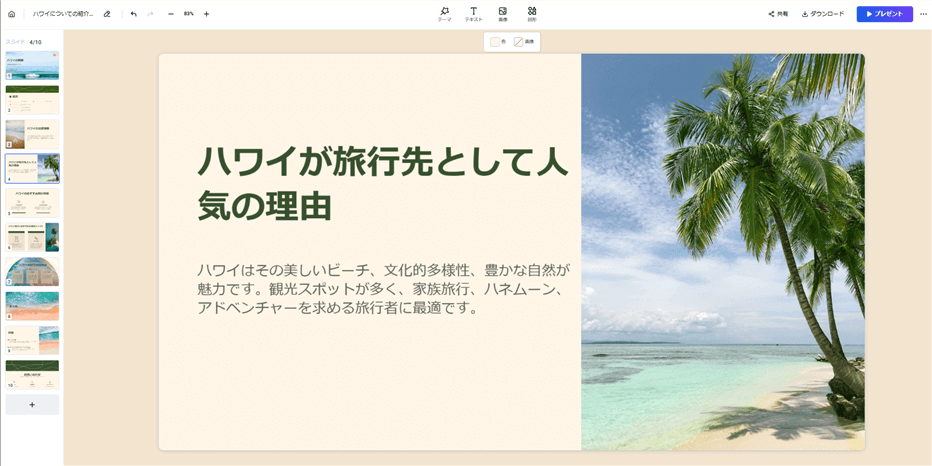This screenshot has width=932, height=466.
Task: Open the 図形 (shapes) tool
Action: click(532, 14)
